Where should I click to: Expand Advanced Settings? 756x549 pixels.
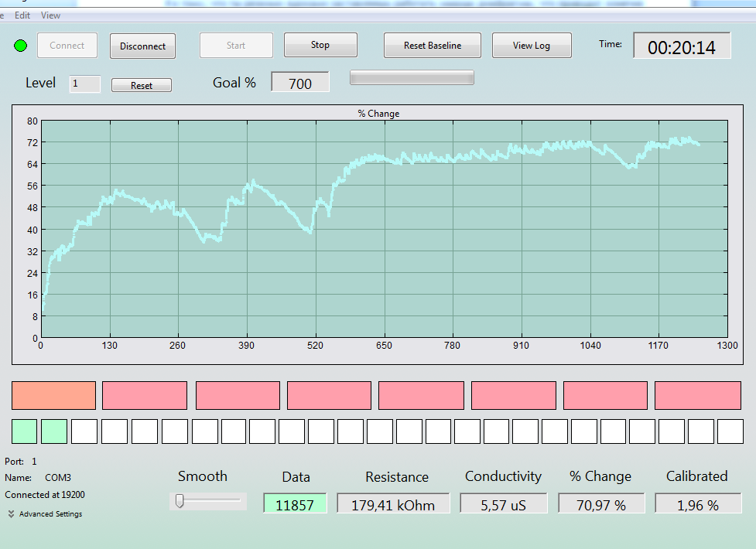click(46, 513)
